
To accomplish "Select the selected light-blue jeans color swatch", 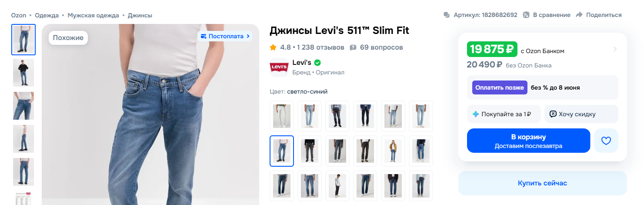I will tap(282, 151).
